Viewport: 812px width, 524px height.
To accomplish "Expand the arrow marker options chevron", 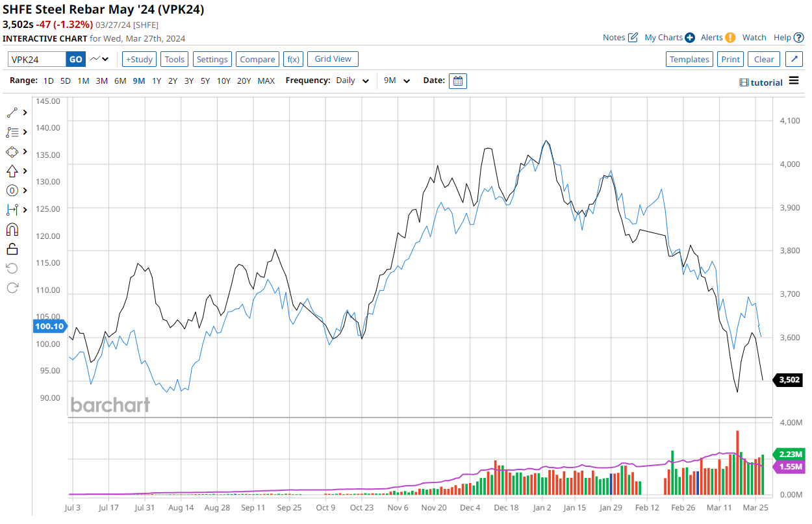I will point(25,171).
